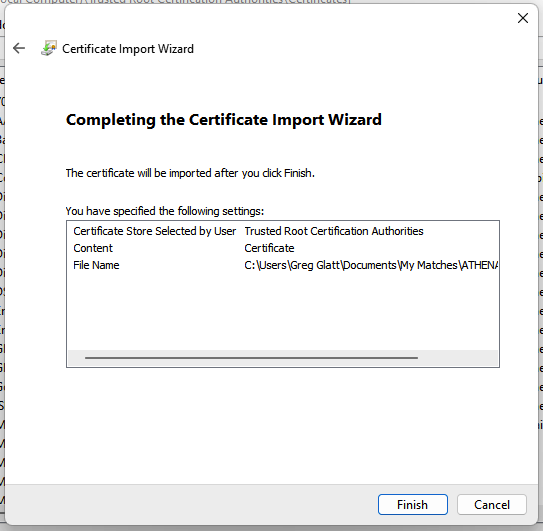Click Finish to import the certificate
Viewport: 543px width, 531px height.
point(412,504)
